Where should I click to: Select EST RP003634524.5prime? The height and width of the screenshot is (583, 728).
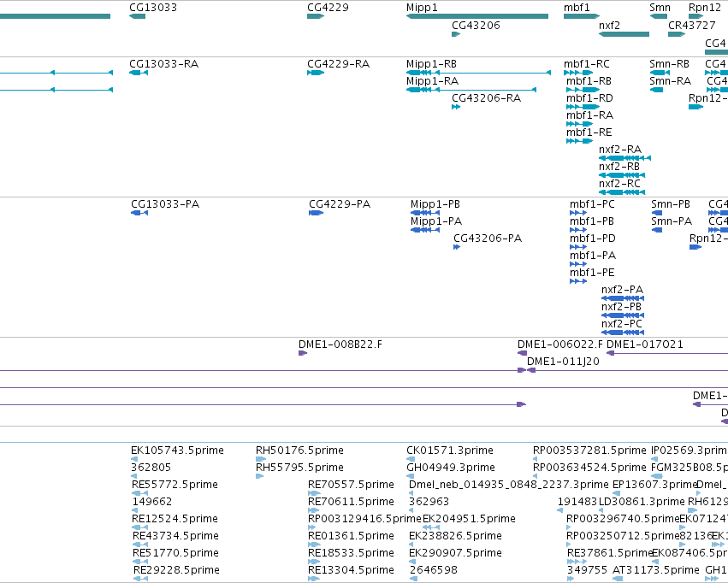coord(536,476)
